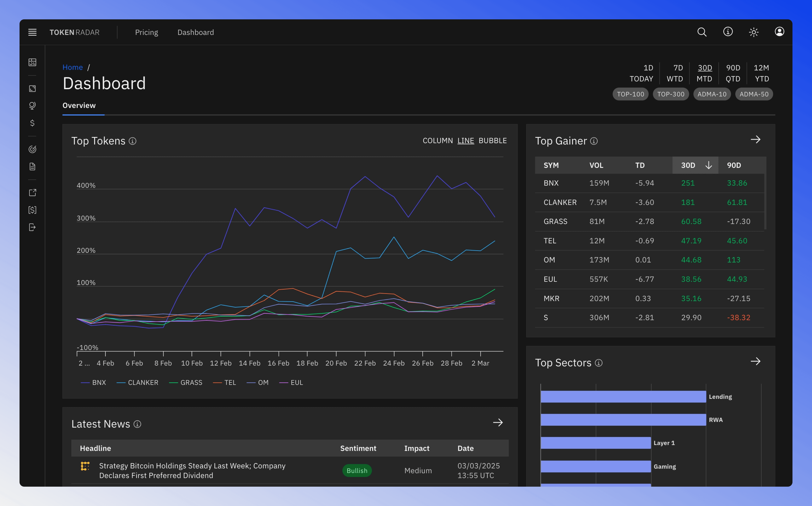Open the Strategy Bitcoin Holdings headline
Viewport: 812px width, 506px height.
tap(192, 471)
